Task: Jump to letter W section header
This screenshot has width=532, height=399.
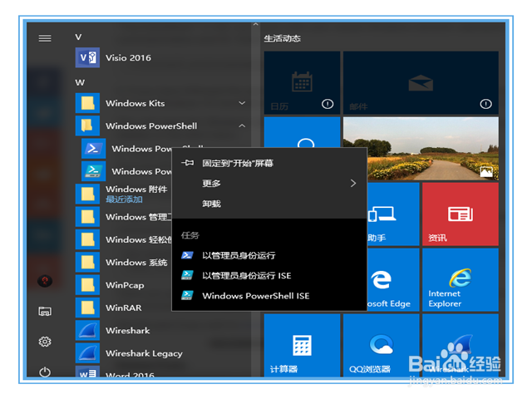Action: click(80, 82)
